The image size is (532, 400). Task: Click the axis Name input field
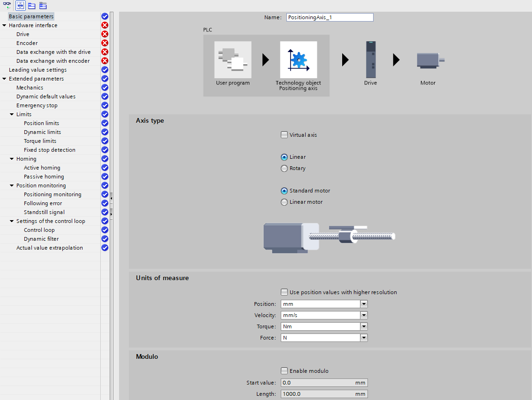[329, 17]
